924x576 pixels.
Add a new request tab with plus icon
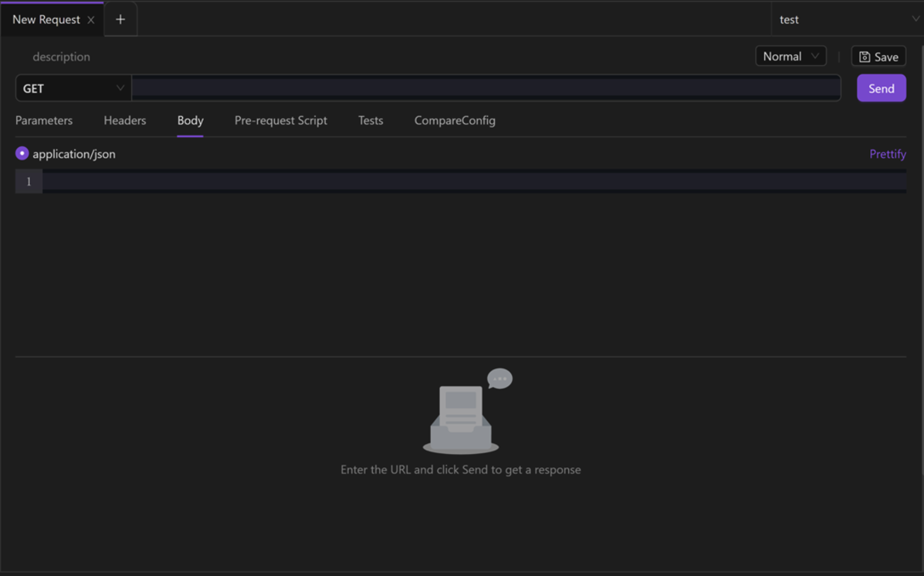coord(120,20)
